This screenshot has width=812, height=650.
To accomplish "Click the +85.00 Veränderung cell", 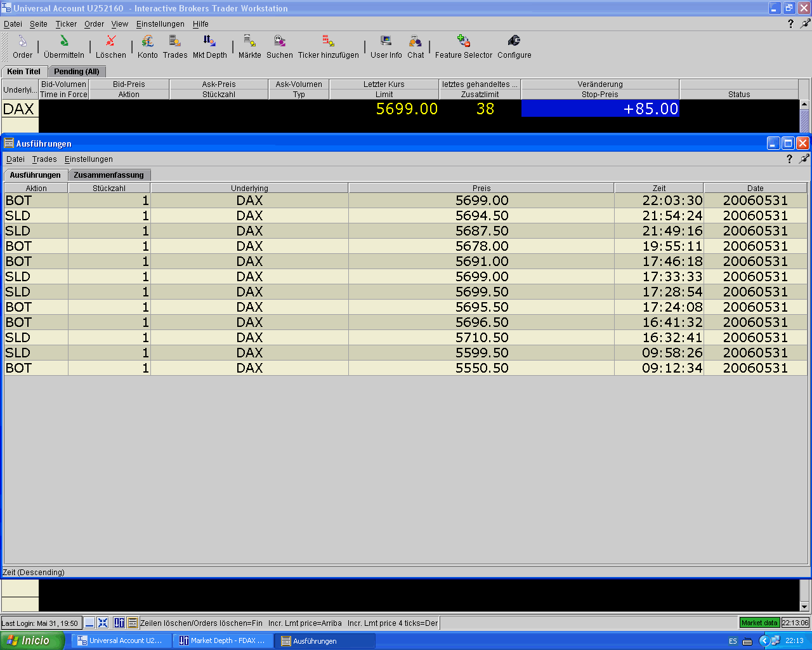I will coord(600,109).
